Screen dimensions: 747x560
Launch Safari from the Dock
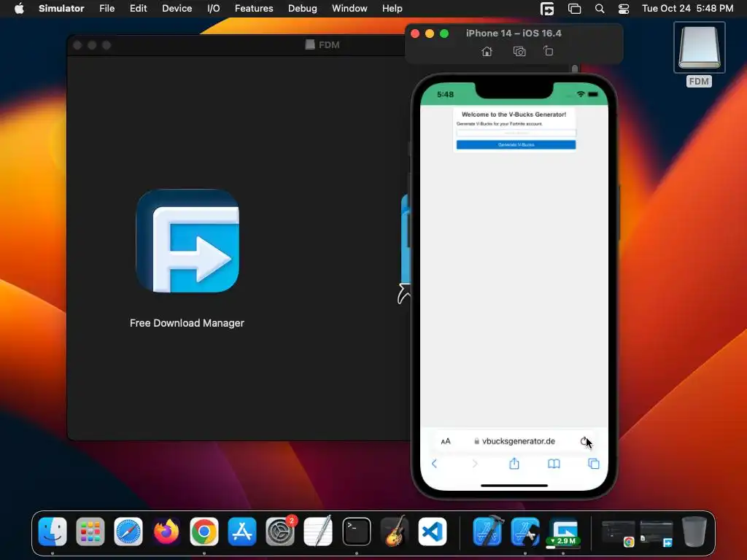click(x=128, y=532)
